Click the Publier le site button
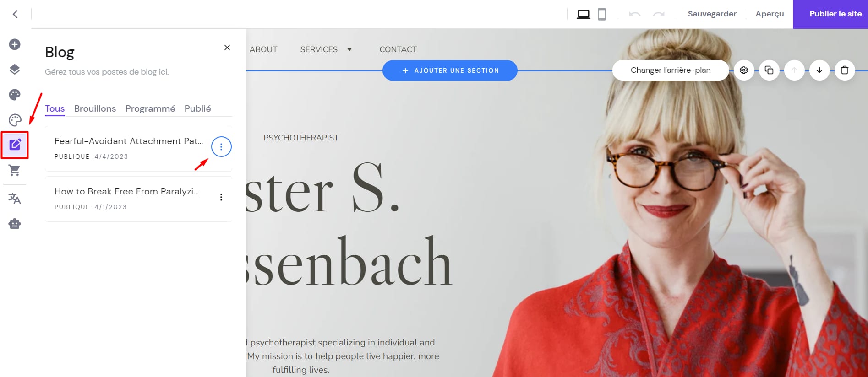Image resolution: width=868 pixels, height=377 pixels. click(830, 14)
